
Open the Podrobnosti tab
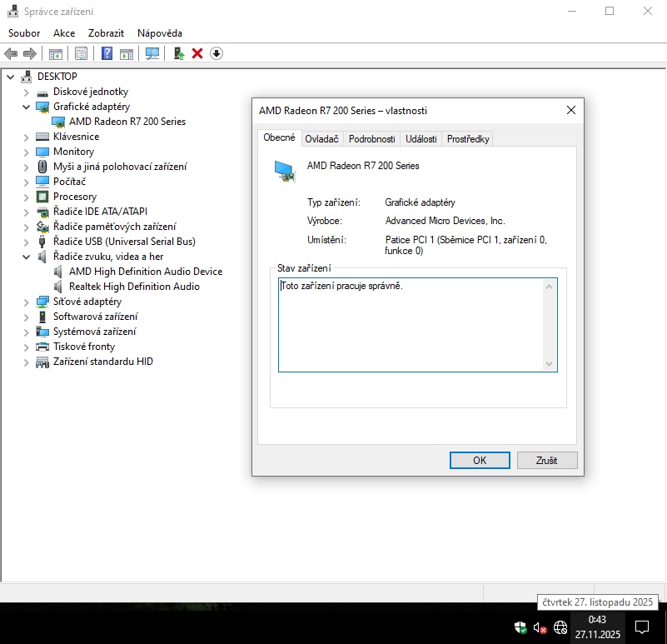pos(371,139)
